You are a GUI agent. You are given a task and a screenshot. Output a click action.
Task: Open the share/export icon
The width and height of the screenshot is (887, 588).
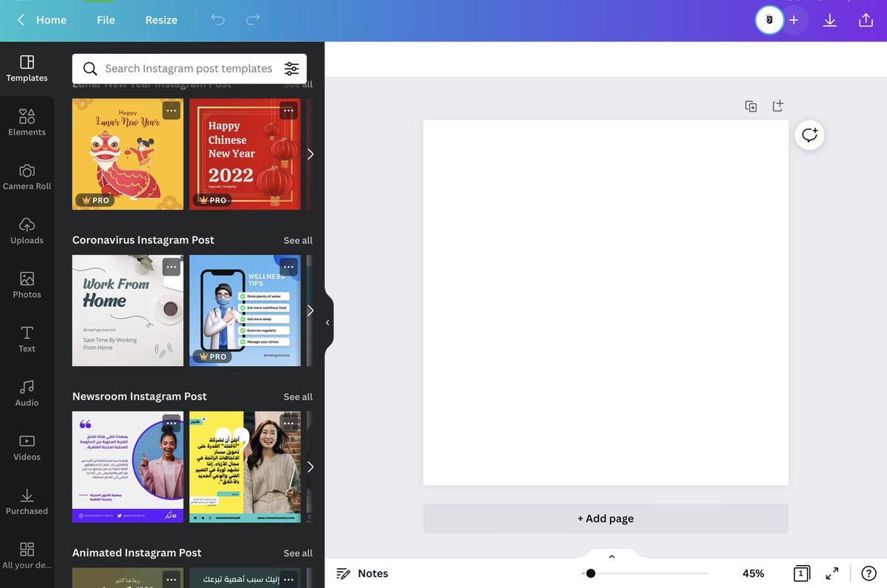point(866,20)
